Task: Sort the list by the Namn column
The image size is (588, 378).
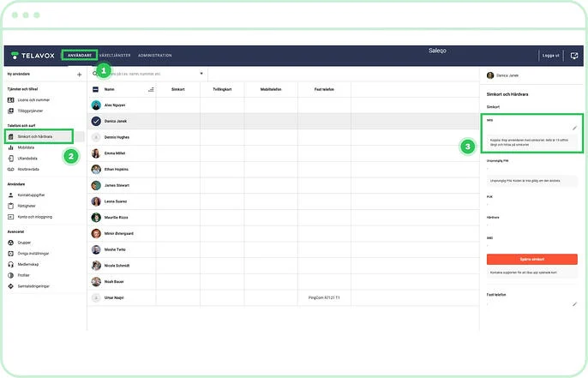Action: [109, 89]
